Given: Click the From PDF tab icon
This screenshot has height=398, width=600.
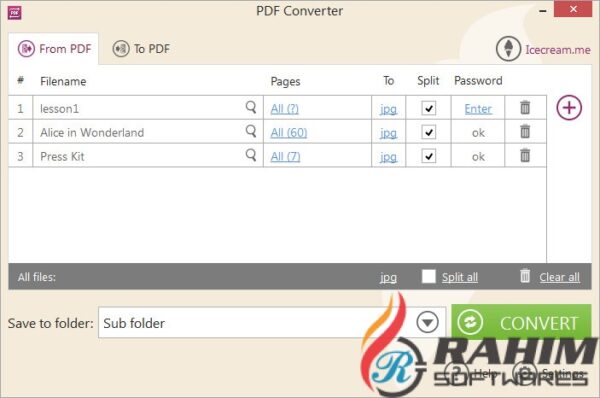Looking at the screenshot, I should (x=26, y=49).
